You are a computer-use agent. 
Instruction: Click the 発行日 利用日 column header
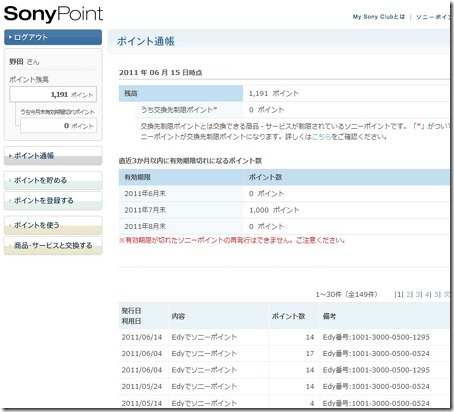pos(143,316)
